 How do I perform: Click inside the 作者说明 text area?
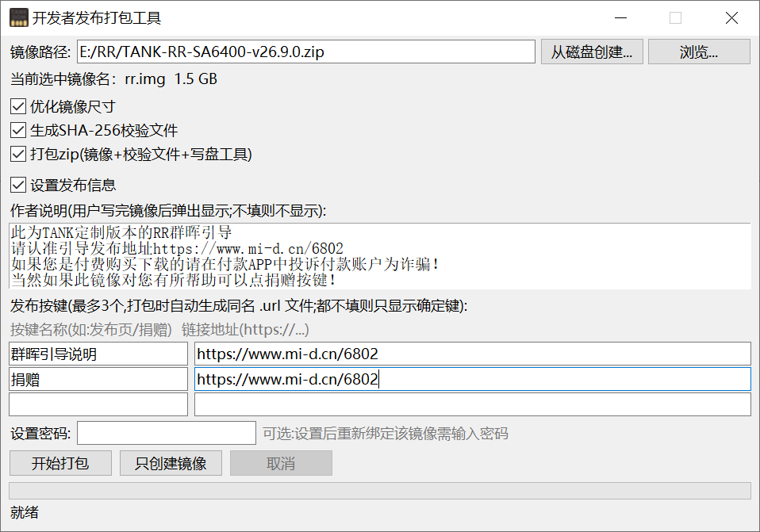pos(380,256)
